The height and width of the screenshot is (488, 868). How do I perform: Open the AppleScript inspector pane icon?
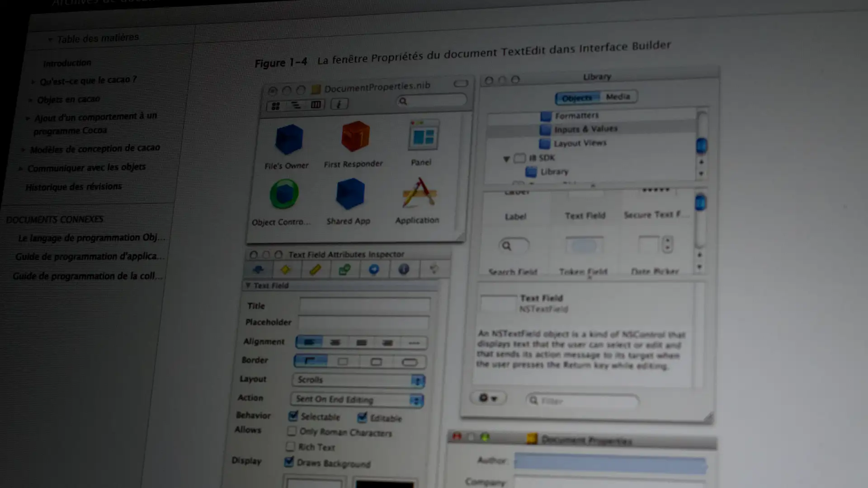434,269
